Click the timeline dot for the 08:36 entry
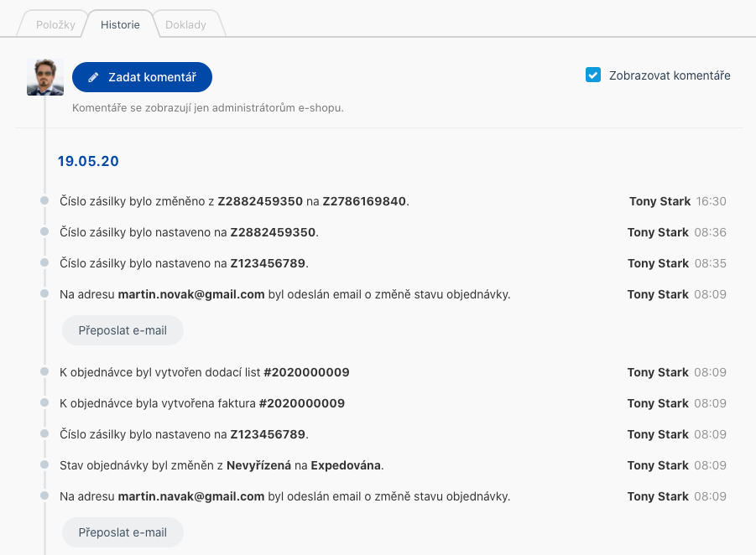This screenshot has height=555, width=756. click(44, 231)
